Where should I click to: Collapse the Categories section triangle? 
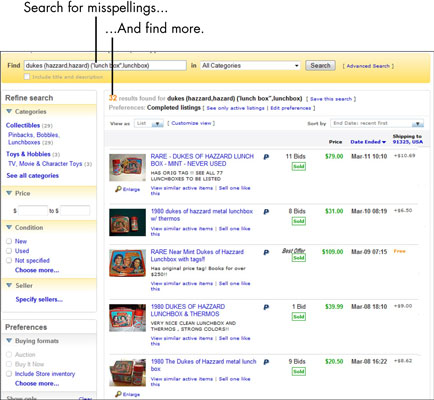(x=9, y=111)
